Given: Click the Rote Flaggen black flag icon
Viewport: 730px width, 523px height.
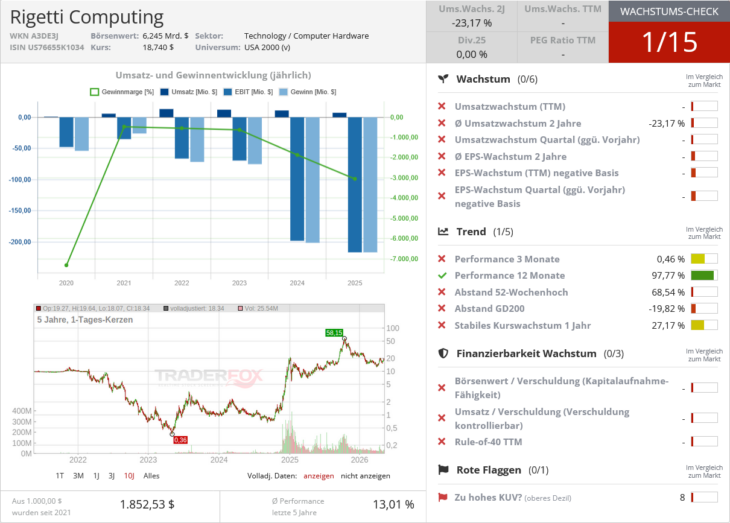Looking at the screenshot, I should tap(443, 470).
